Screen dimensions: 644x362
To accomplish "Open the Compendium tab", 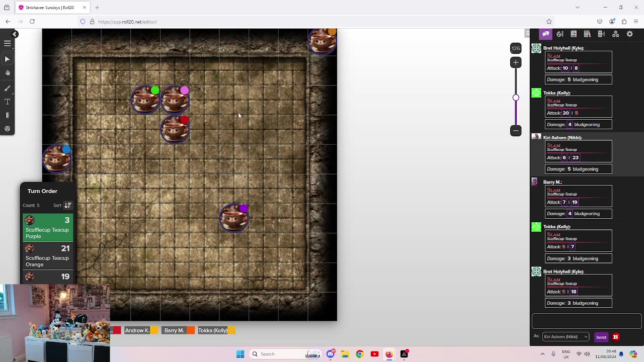I will (587, 34).
